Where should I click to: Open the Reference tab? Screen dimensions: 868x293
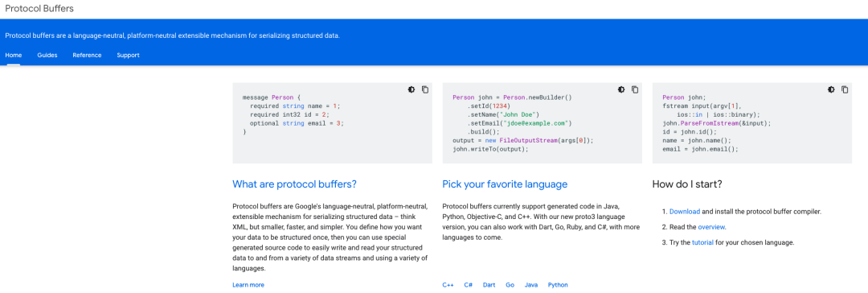coord(87,56)
